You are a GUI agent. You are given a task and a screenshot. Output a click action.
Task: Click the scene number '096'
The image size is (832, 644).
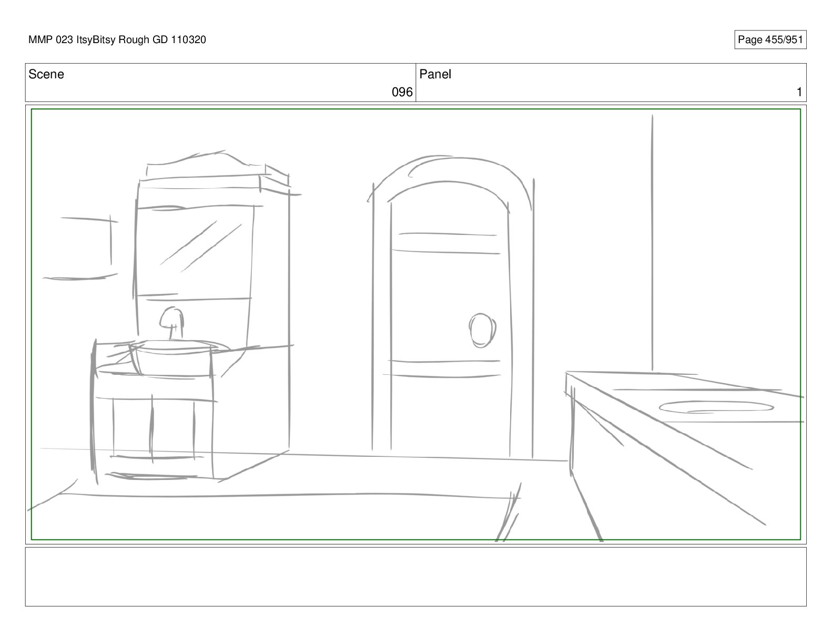coord(402,92)
